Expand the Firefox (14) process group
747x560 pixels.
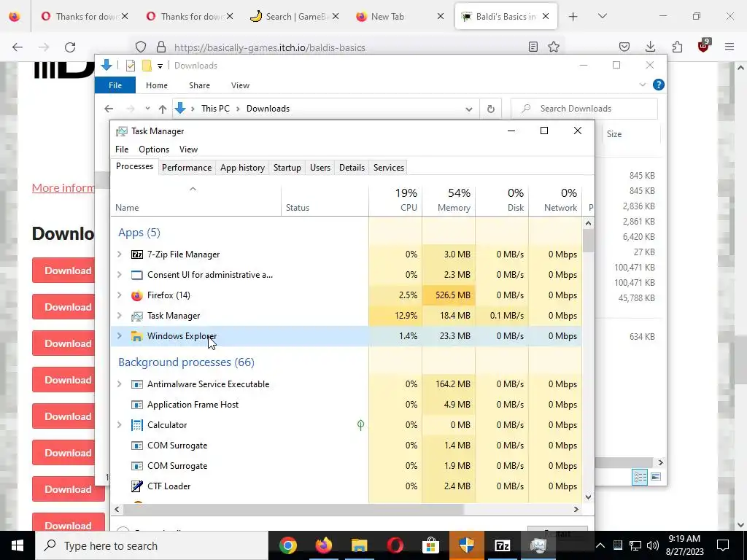tap(120, 295)
